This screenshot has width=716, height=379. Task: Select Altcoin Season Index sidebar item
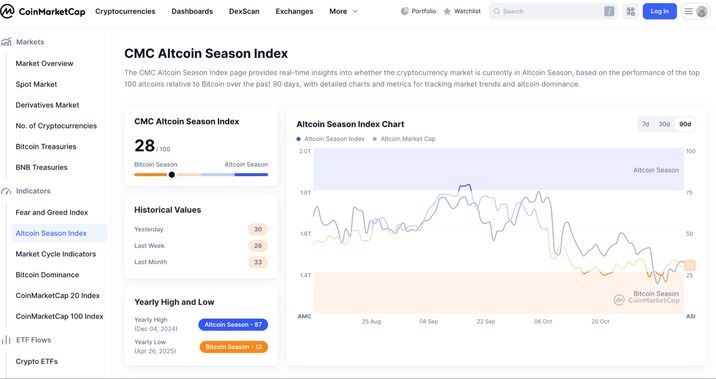pyautogui.click(x=59, y=233)
